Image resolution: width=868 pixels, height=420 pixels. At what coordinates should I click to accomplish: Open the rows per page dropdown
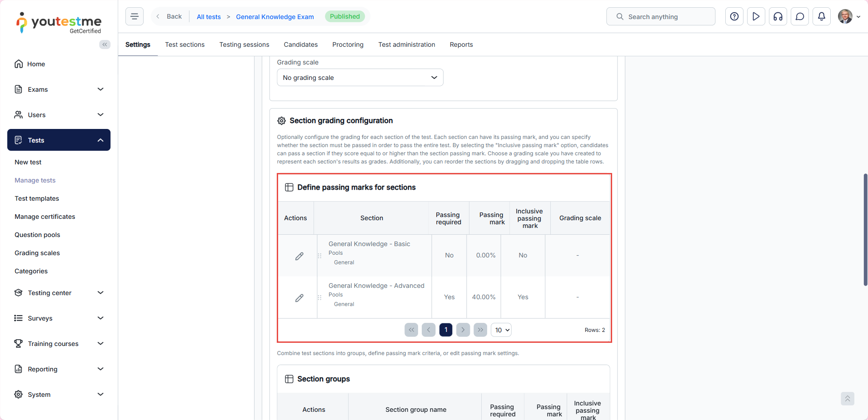coord(501,330)
